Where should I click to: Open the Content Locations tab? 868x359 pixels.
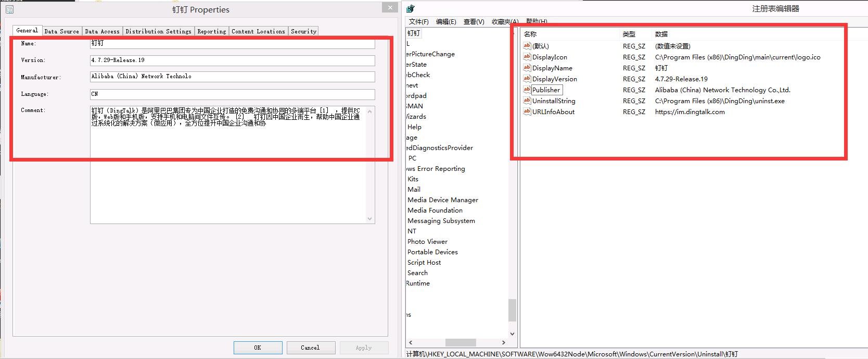pos(258,31)
